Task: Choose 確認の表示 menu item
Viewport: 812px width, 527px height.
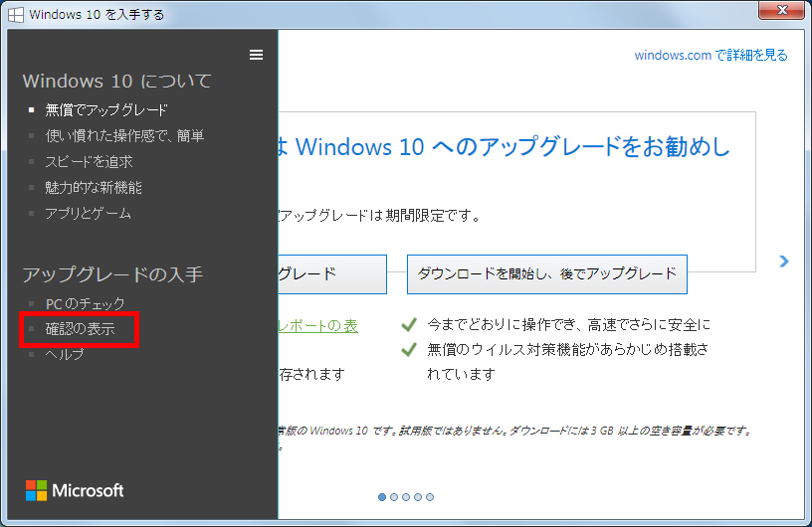Action: tap(81, 329)
